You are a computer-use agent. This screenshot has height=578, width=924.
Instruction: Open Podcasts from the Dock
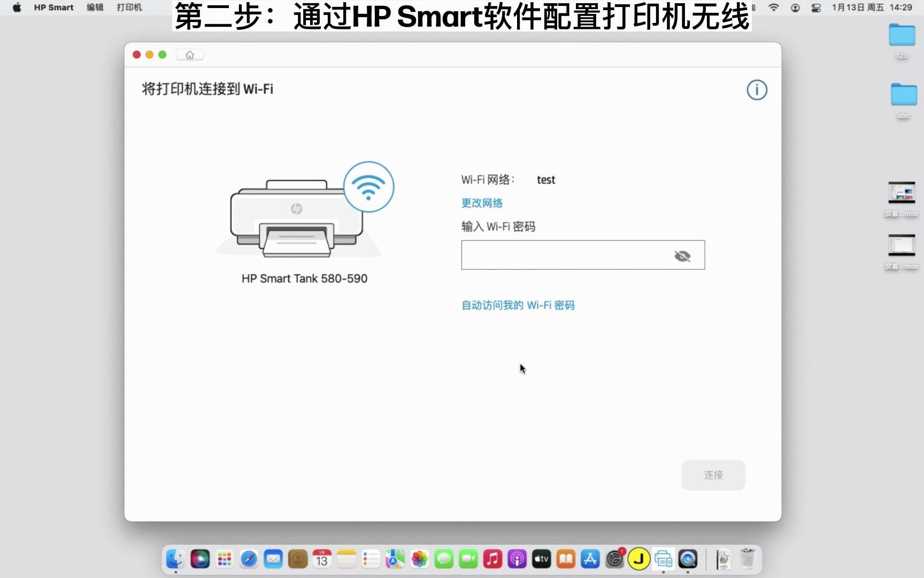click(517, 559)
